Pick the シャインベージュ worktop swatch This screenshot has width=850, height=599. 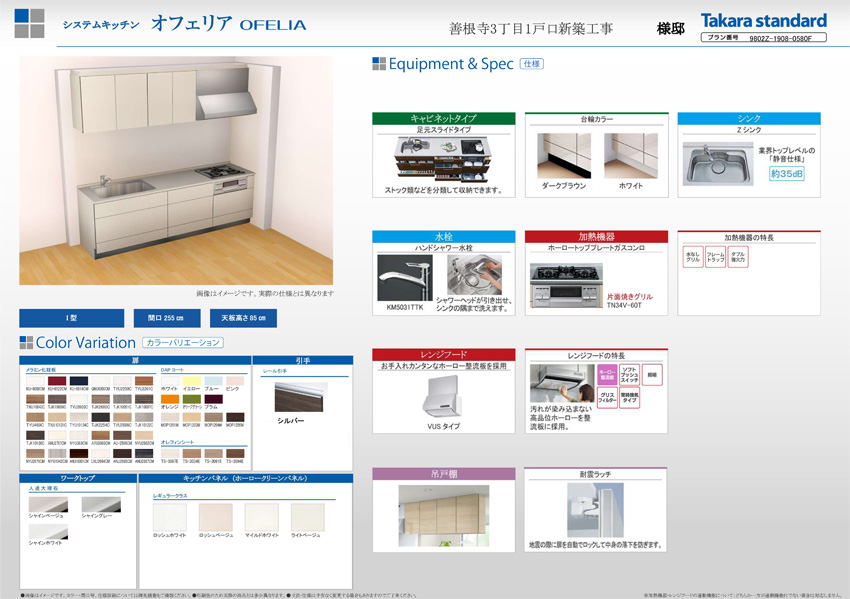tap(48, 504)
